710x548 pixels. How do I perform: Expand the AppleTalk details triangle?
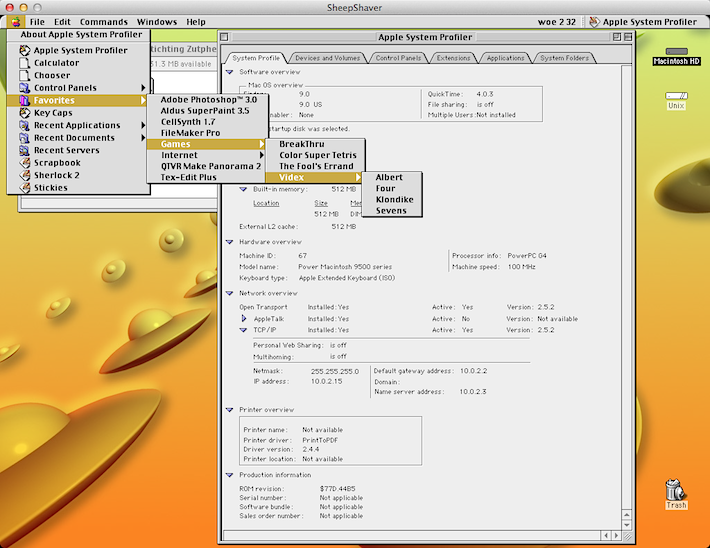point(244,318)
